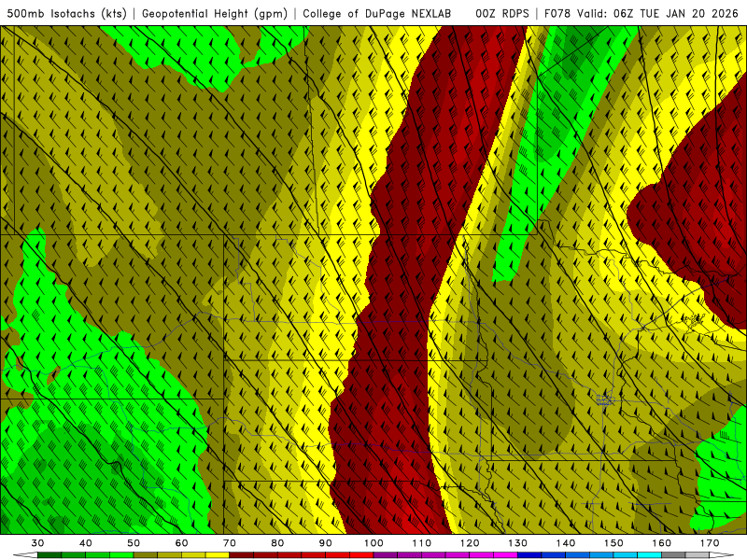The image size is (747, 560).
Task: Click the "40" color scale label
Action: click(x=86, y=543)
